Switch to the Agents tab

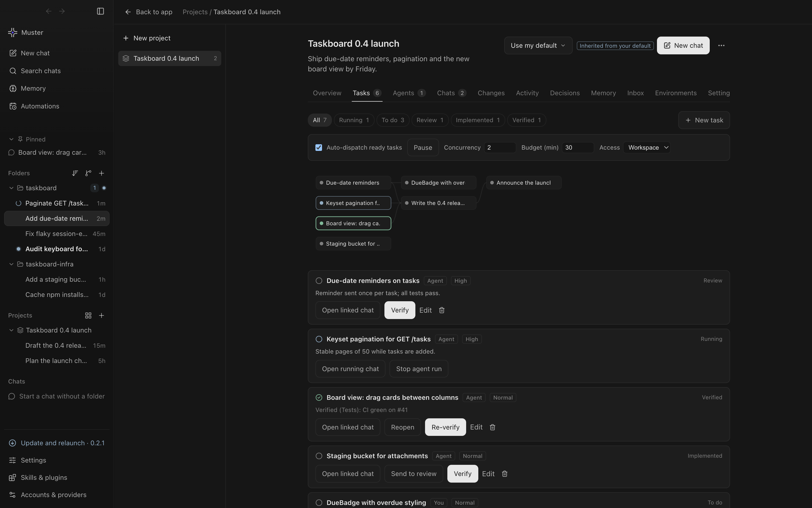(x=409, y=93)
